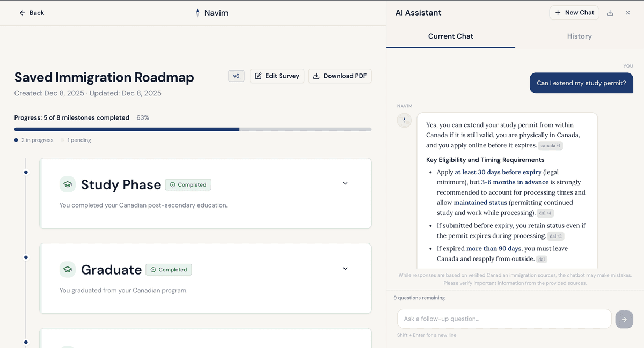Viewport: 644px width, 348px height.
Task: Click the pencil icon on Edit Survey button
Action: click(x=259, y=76)
